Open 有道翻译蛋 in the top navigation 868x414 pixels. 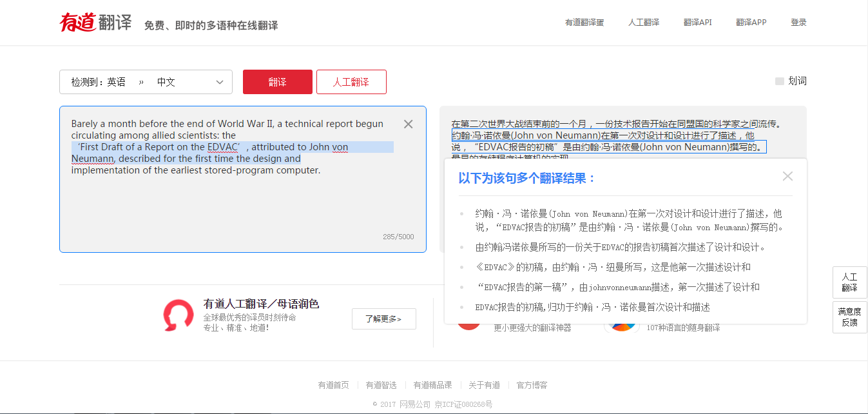click(584, 23)
